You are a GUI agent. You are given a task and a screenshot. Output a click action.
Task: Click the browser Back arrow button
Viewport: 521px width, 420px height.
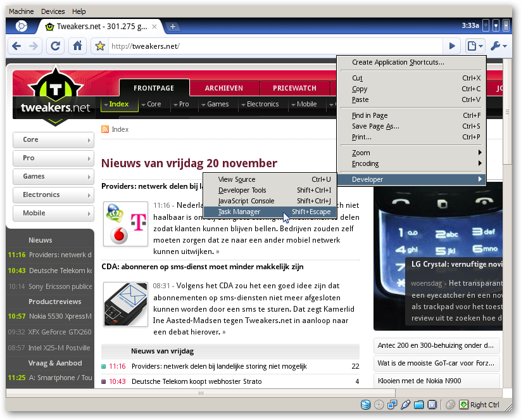[x=16, y=46]
